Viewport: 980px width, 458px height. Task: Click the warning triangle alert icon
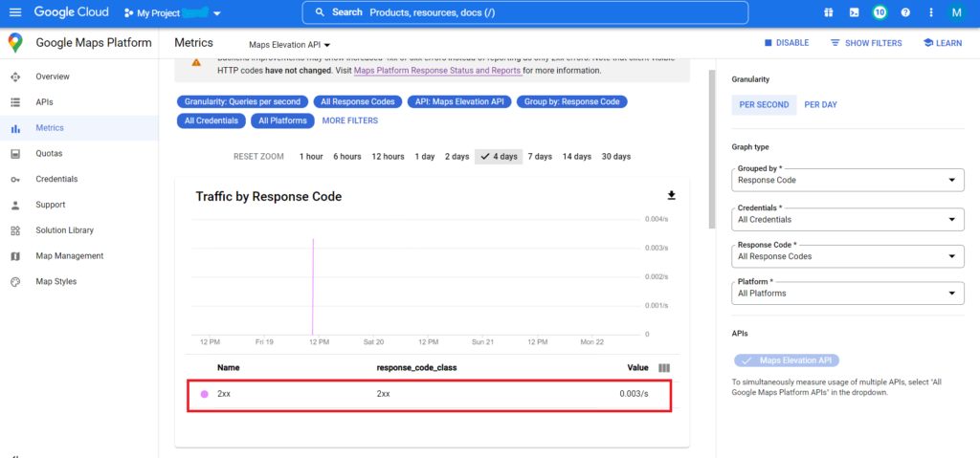tap(196, 62)
